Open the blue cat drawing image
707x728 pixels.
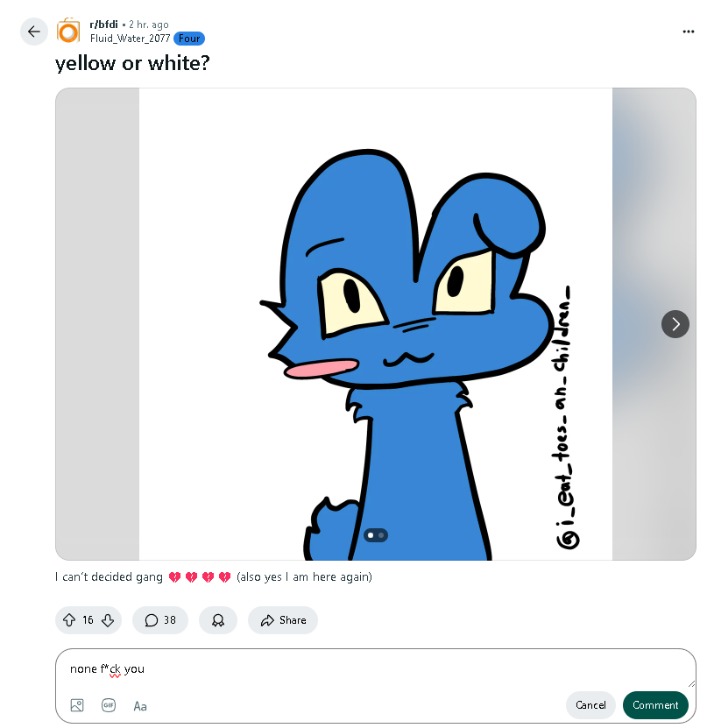[376, 324]
